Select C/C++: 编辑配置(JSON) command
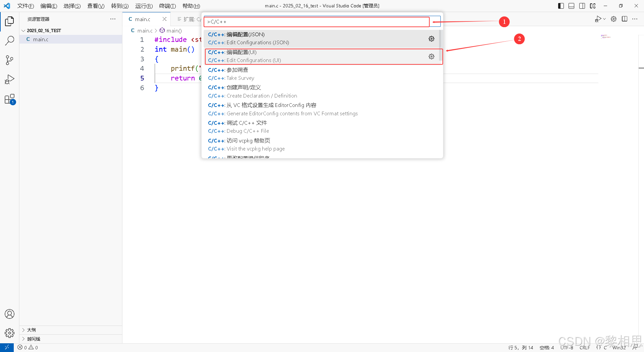The image size is (644, 352). pyautogui.click(x=321, y=39)
